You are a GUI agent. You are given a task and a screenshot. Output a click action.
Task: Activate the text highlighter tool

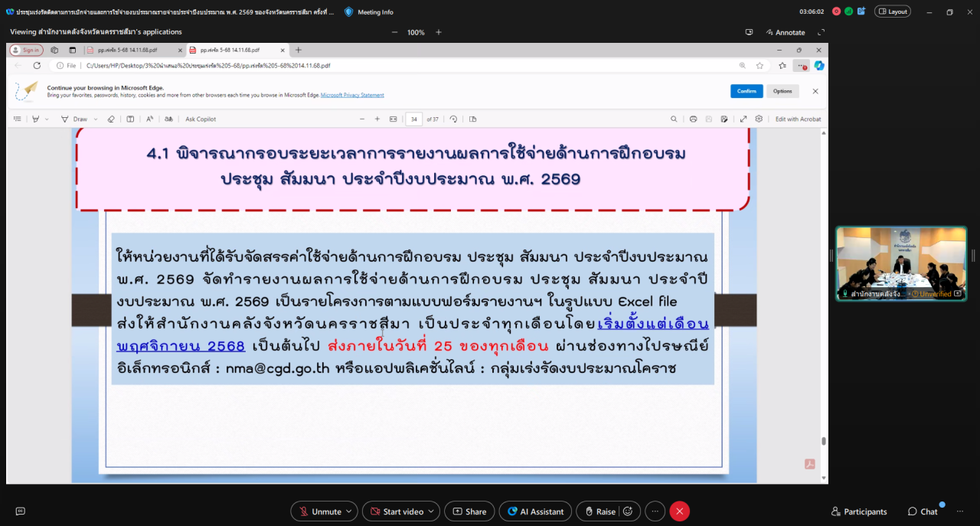[x=35, y=119]
